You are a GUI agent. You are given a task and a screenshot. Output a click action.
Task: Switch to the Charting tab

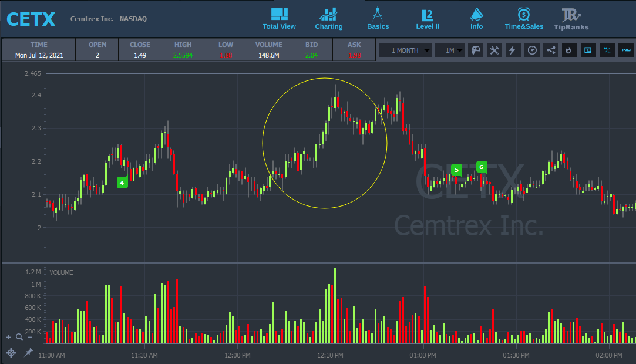coord(328,19)
